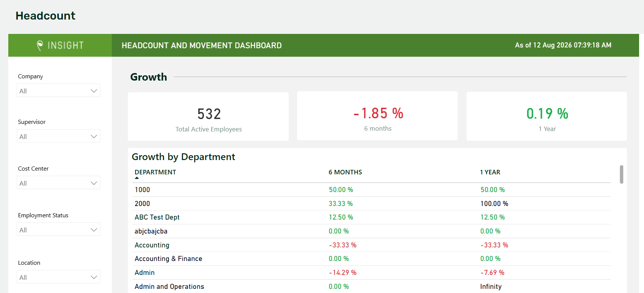This screenshot has width=644, height=293.
Task: Sort table by 1 YEAR column
Action: pyautogui.click(x=490, y=172)
